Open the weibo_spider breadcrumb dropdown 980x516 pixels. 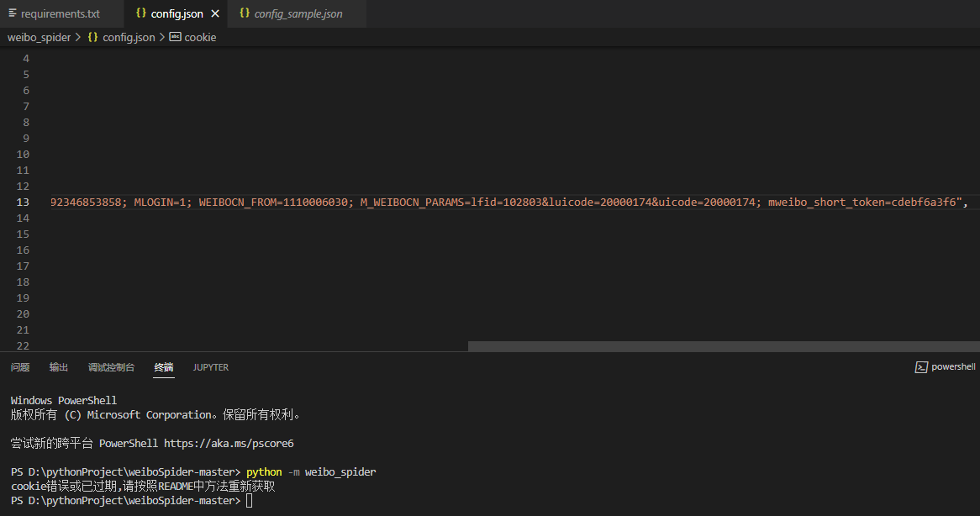click(40, 37)
